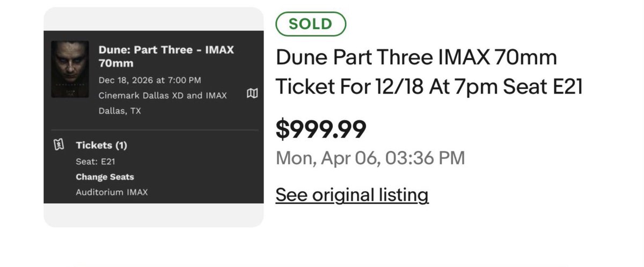Click the light gray strip below the ticket image
The height and width of the screenshot is (267, 644).
153,215
